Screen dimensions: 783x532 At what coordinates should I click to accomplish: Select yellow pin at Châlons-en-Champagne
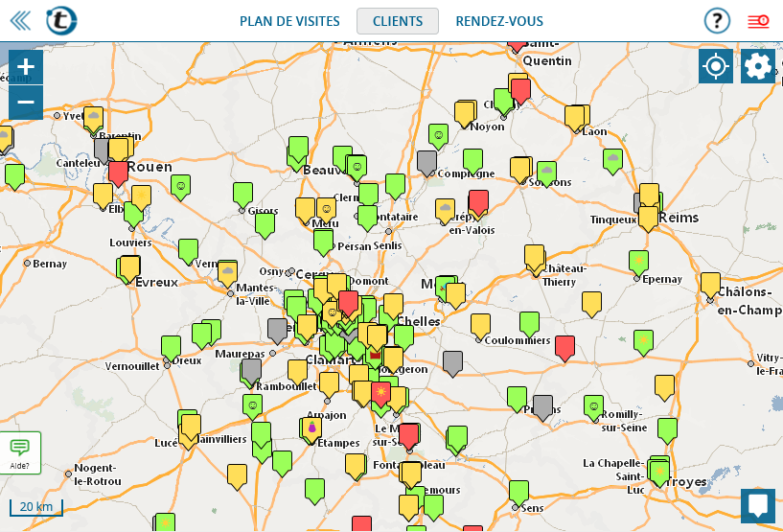pyautogui.click(x=710, y=285)
